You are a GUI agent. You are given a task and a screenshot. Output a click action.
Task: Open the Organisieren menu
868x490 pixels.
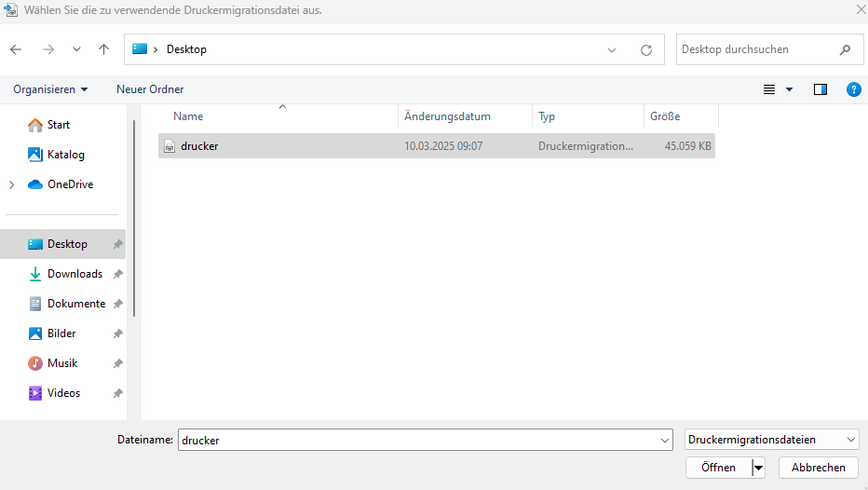point(50,89)
